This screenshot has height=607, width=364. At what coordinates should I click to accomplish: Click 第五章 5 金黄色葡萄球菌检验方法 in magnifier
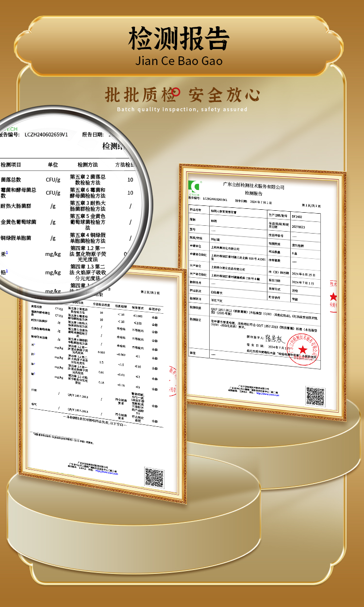tap(87, 222)
